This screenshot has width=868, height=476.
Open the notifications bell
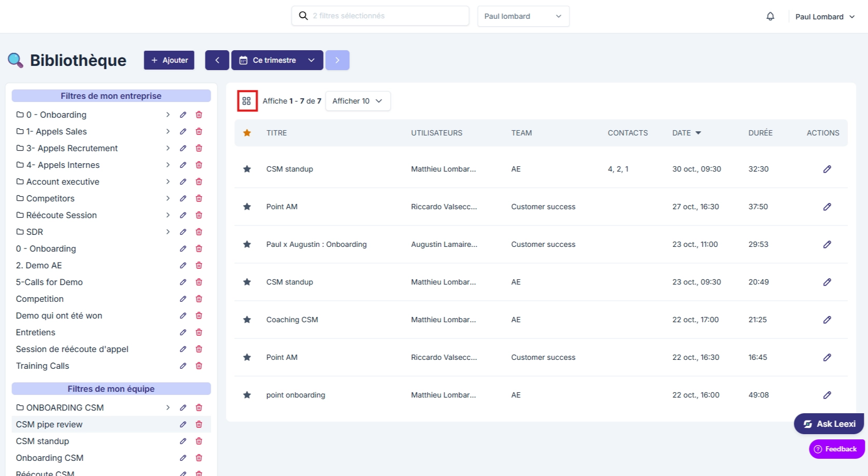(x=770, y=16)
